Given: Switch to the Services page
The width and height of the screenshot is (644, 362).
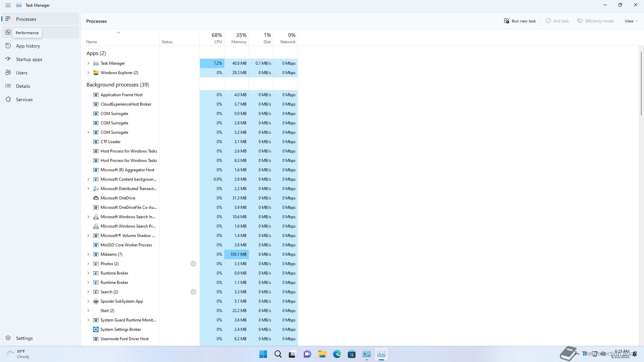Looking at the screenshot, I should 40,100.
